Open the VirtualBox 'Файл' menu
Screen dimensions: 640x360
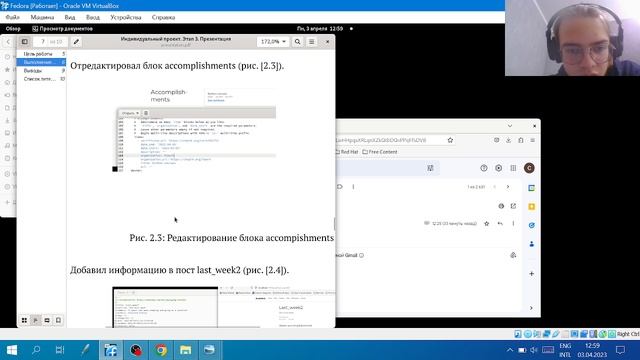(13, 18)
